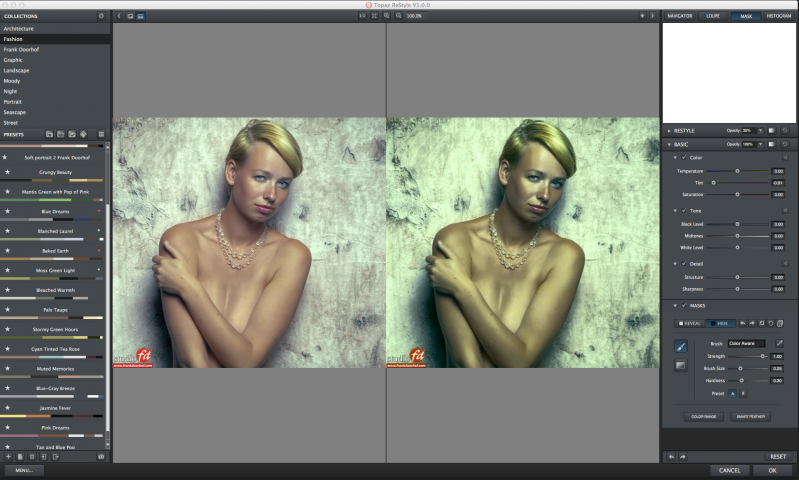Uncheck the Detail adjustments checkbox
This screenshot has height=480, width=799.
point(684,264)
